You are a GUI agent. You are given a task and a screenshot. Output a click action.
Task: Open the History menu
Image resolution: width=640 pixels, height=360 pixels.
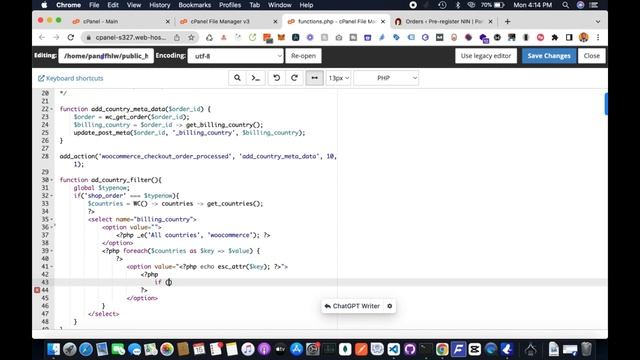160,5
